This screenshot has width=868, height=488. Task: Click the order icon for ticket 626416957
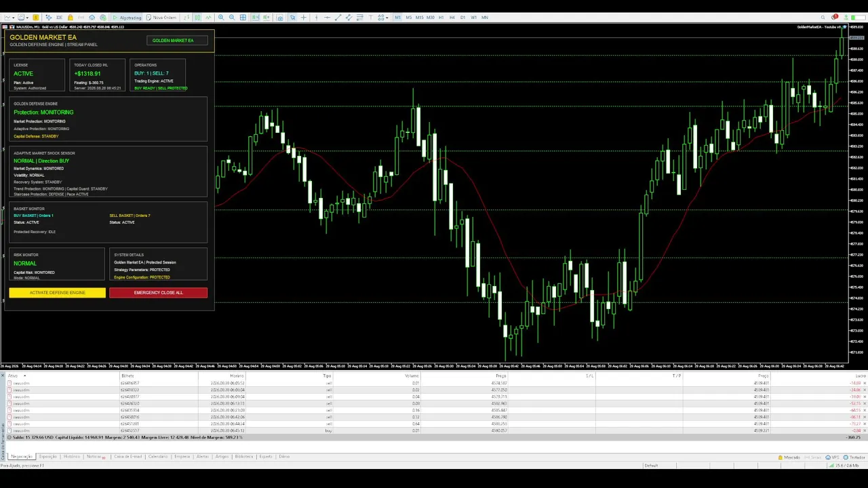point(9,383)
